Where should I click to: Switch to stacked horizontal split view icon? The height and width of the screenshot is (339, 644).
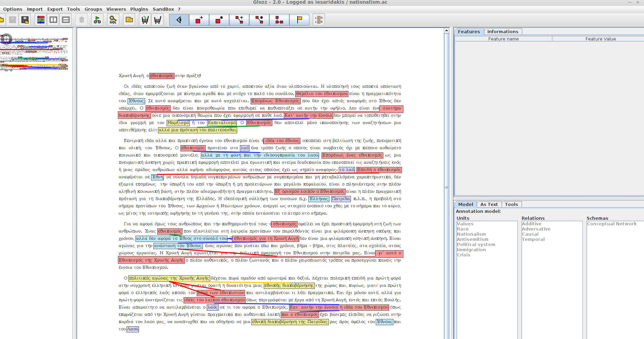point(66,20)
